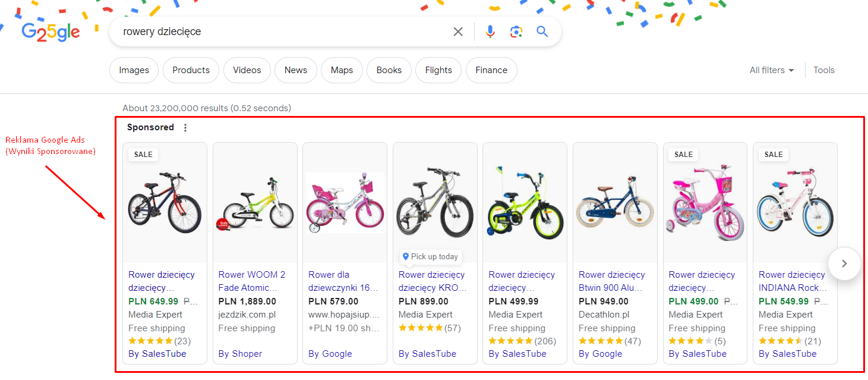The image size is (868, 380).
Task: Open Google Lens image search icon
Action: coord(516,32)
